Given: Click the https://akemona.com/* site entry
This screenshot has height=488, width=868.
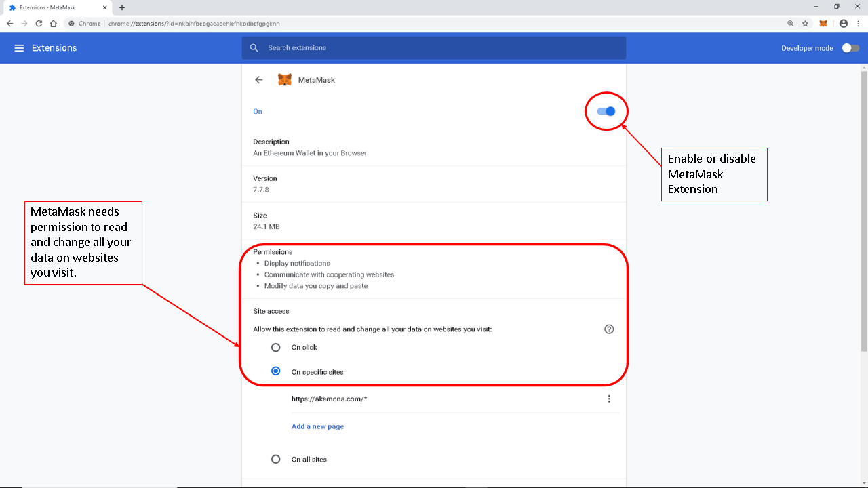Looking at the screenshot, I should tap(330, 399).
